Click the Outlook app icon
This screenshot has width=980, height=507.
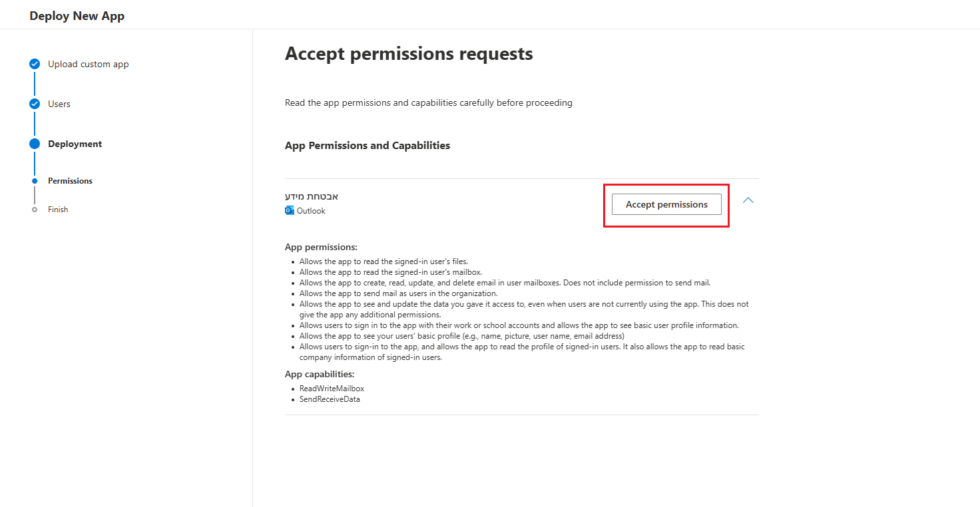click(x=290, y=211)
